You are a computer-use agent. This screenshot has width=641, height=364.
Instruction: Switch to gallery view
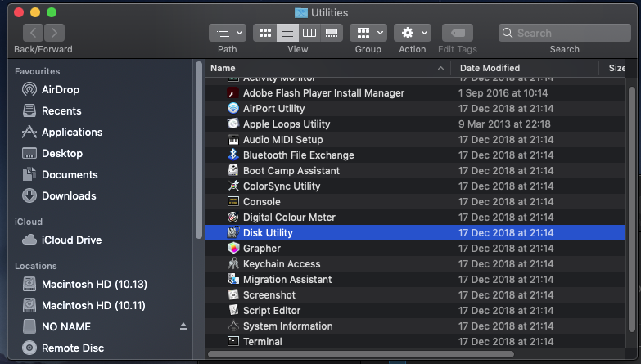click(332, 33)
